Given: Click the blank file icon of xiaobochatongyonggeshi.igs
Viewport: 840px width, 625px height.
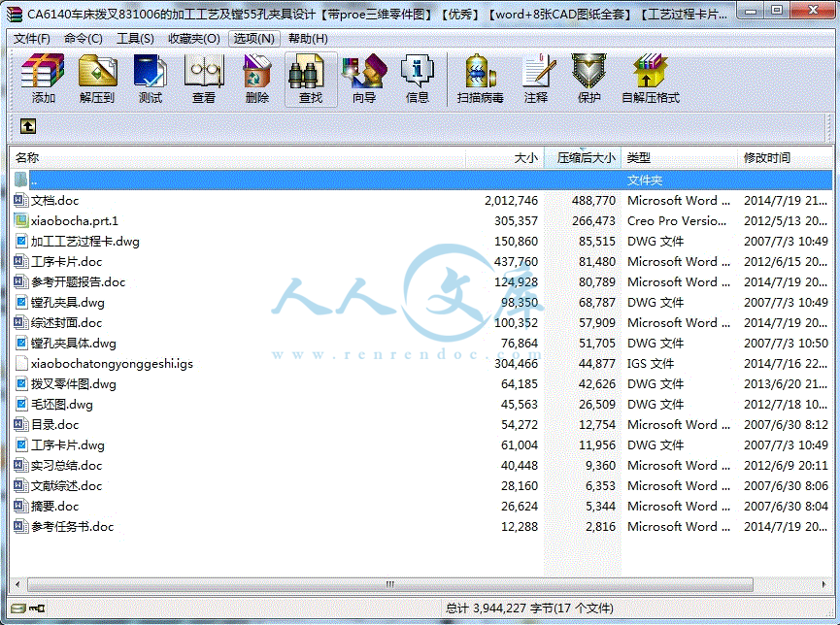Looking at the screenshot, I should [x=21, y=363].
